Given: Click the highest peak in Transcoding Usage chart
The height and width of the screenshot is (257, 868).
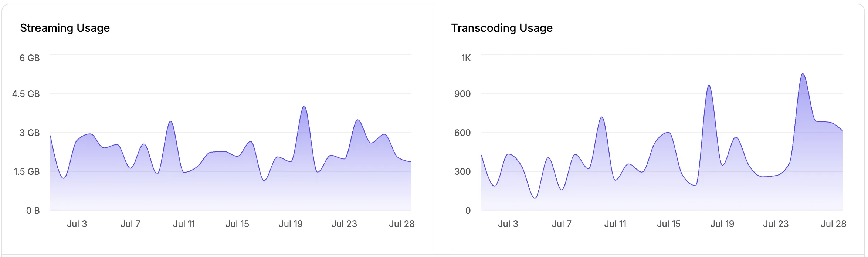Looking at the screenshot, I should click(x=803, y=74).
